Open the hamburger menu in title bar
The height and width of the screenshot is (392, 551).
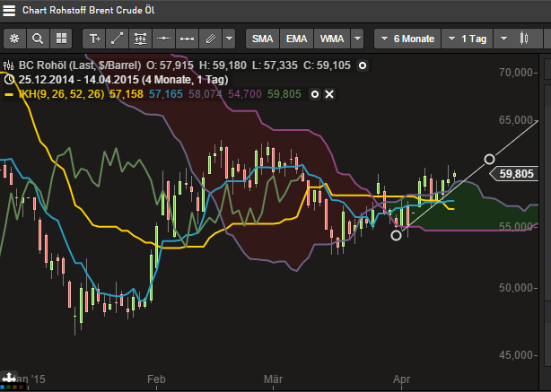[10, 12]
